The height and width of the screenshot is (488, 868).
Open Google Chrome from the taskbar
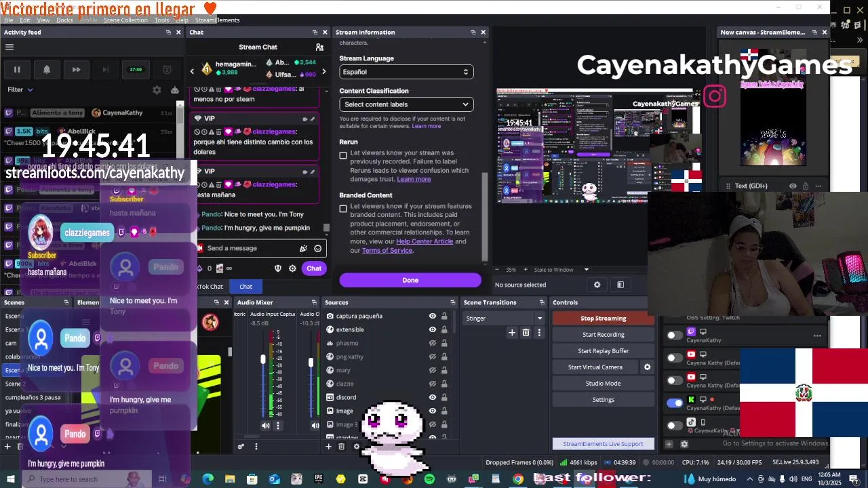518,479
